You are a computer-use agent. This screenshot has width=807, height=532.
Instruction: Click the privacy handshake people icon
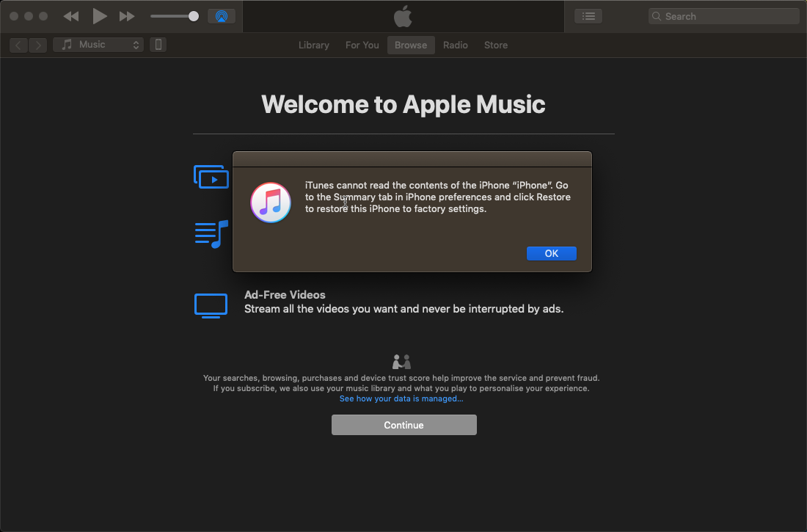coord(401,362)
